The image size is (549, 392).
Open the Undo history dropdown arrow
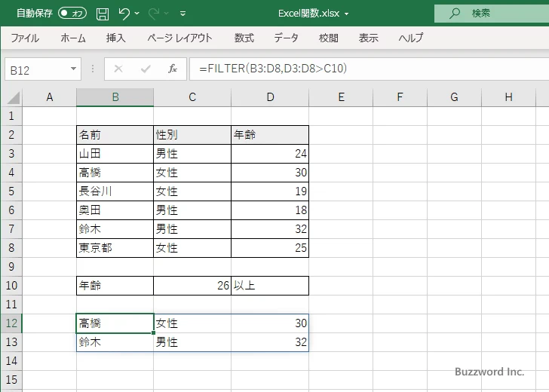pos(137,14)
